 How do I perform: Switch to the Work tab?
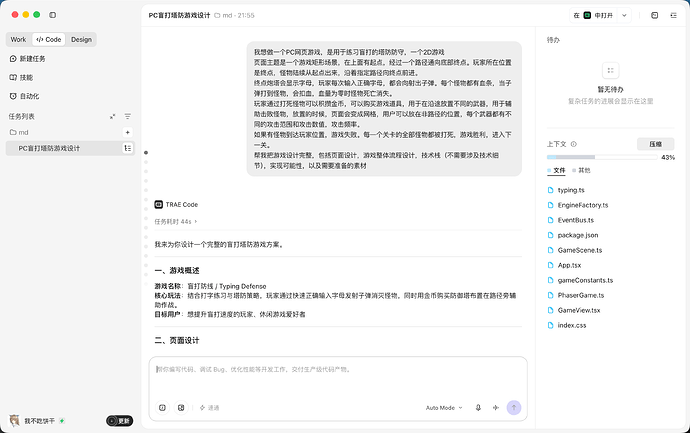coord(18,40)
